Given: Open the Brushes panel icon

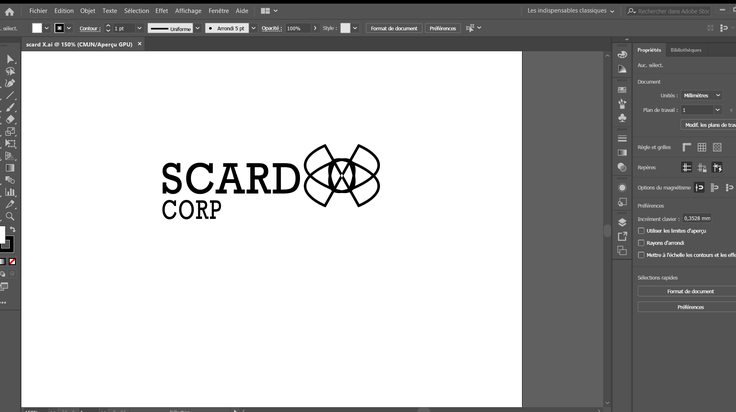Looking at the screenshot, I should (x=622, y=104).
